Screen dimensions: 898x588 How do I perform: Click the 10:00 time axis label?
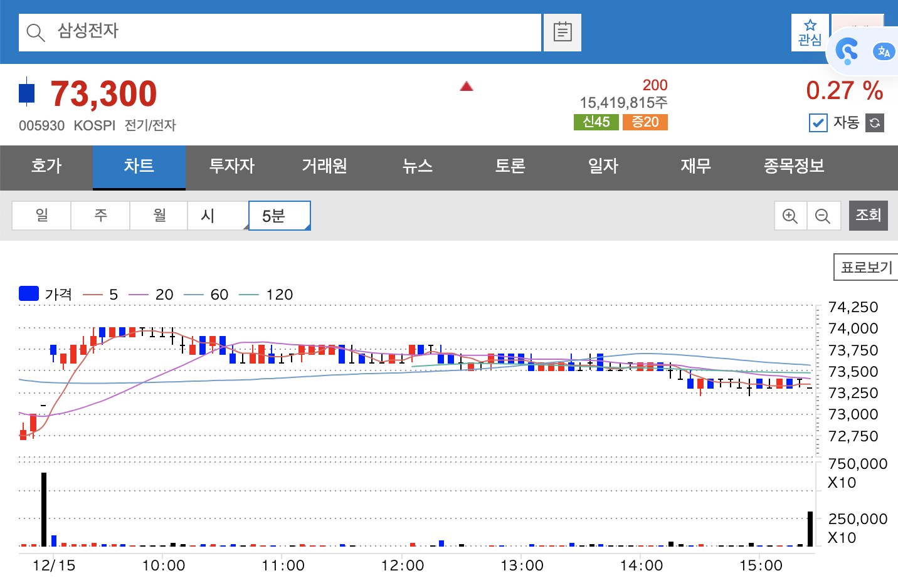coord(164,565)
